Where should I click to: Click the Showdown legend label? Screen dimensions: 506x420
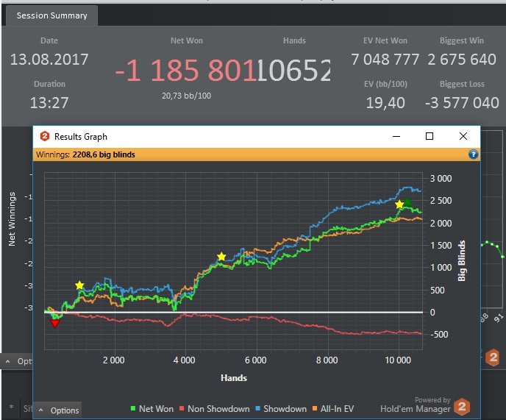[285, 409]
